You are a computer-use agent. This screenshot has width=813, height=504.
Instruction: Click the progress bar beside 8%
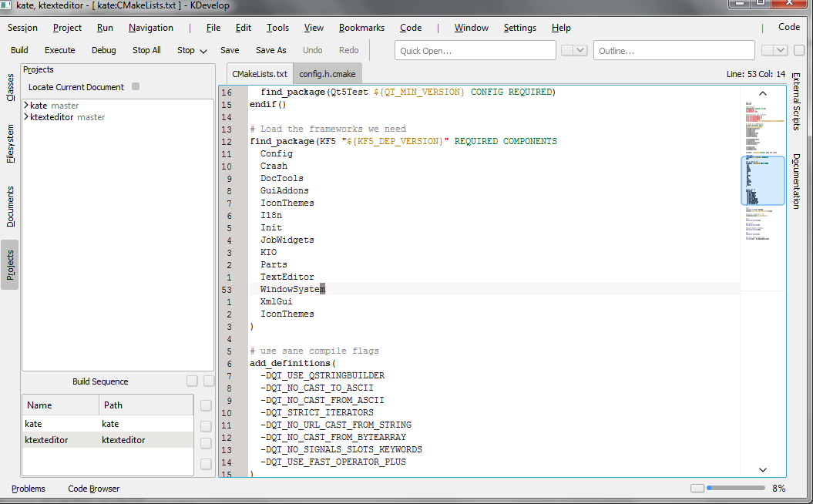pyautogui.click(x=736, y=488)
